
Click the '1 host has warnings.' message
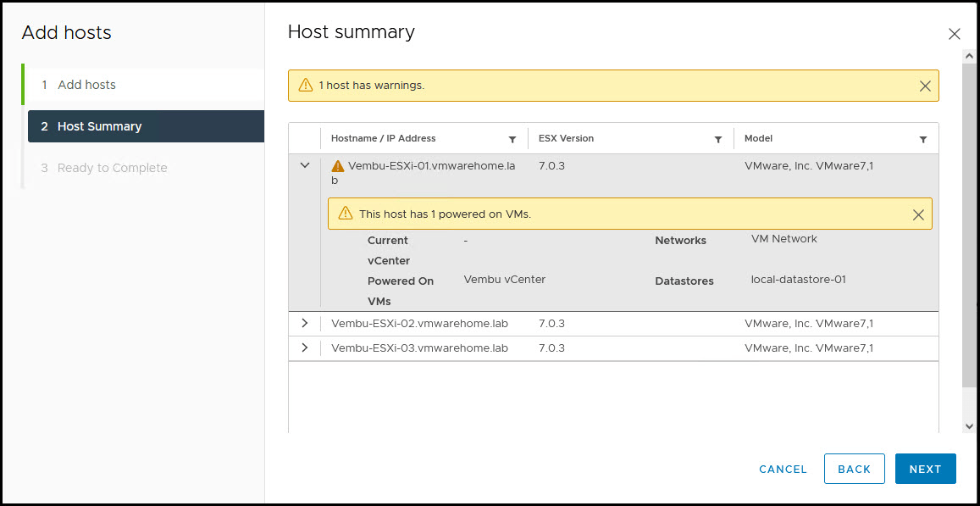tap(372, 85)
